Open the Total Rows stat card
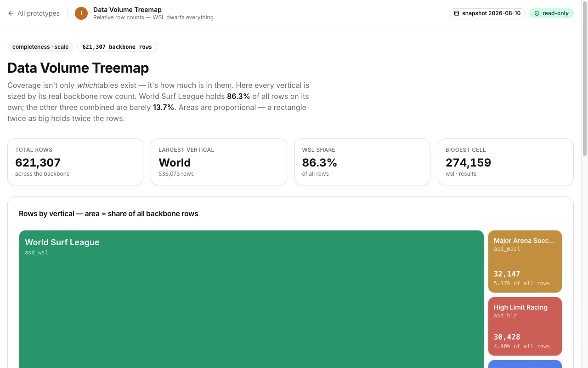 pos(75,162)
